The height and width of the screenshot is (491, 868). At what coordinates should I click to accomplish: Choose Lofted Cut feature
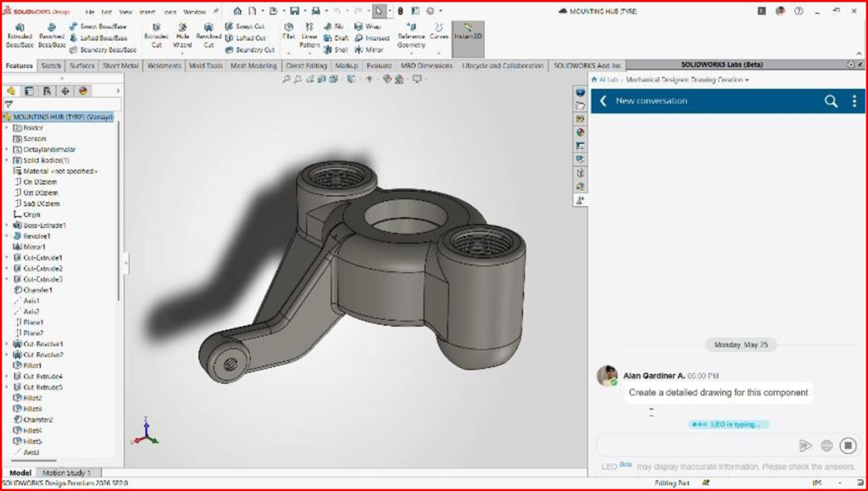point(245,37)
